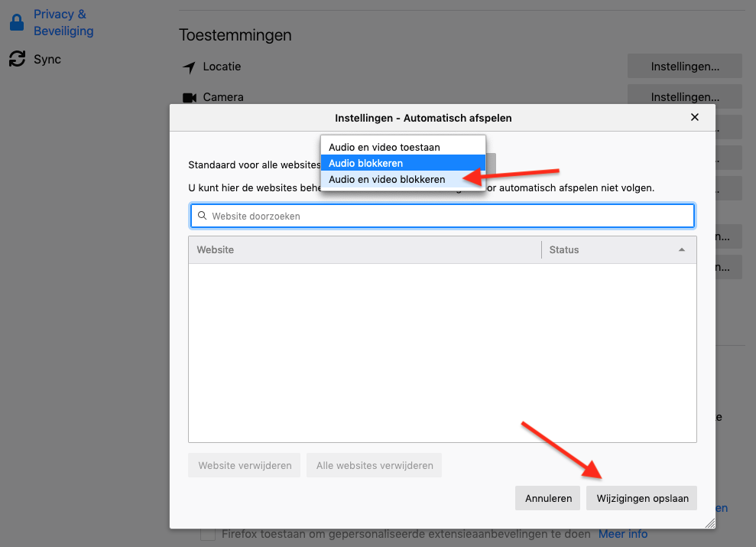This screenshot has width=756, height=547.
Task: Open Instellingen for Locatie permission
Action: pos(684,67)
